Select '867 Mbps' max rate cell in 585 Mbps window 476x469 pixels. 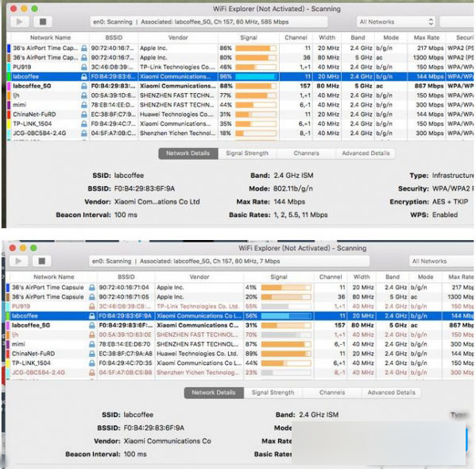pyautogui.click(x=429, y=86)
